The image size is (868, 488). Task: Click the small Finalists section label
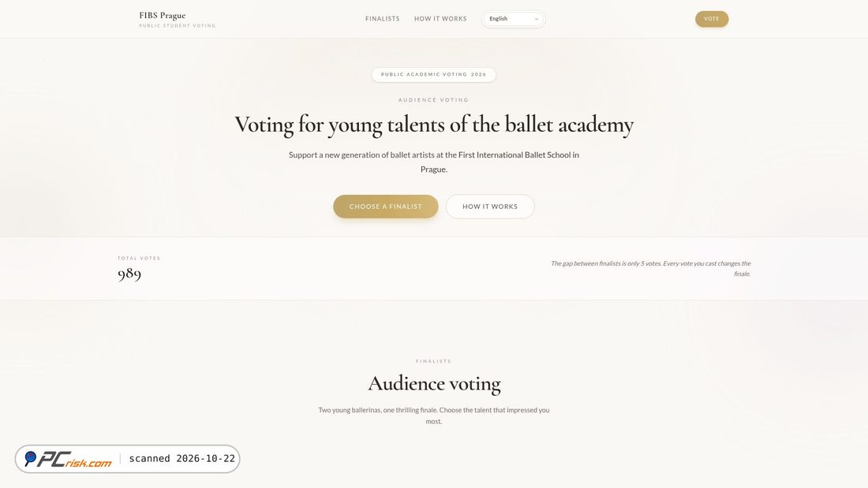coord(433,361)
